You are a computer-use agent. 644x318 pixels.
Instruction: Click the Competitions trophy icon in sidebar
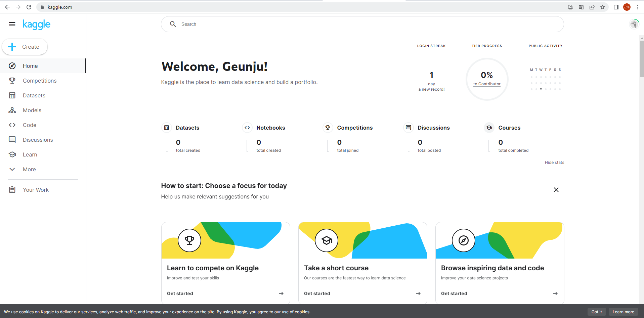[12, 81]
